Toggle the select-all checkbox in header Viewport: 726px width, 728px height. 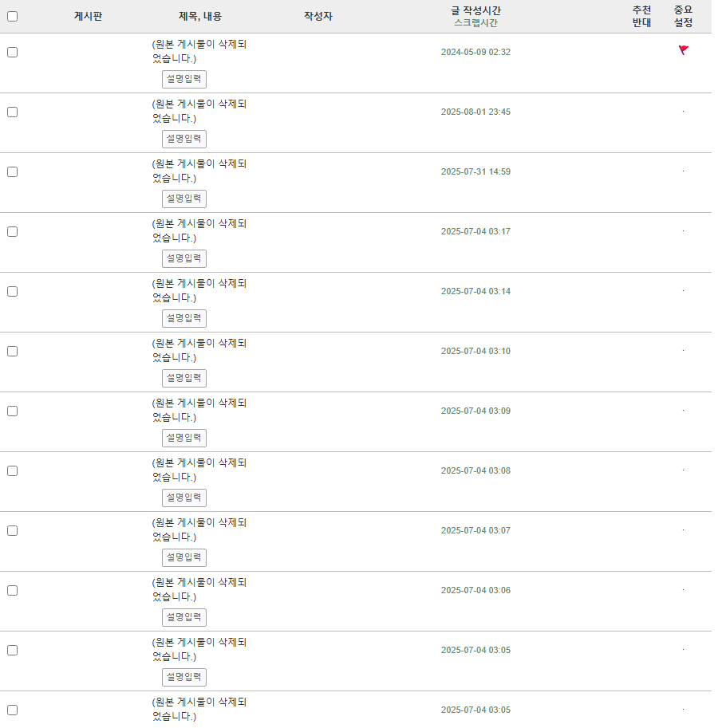(x=13, y=16)
